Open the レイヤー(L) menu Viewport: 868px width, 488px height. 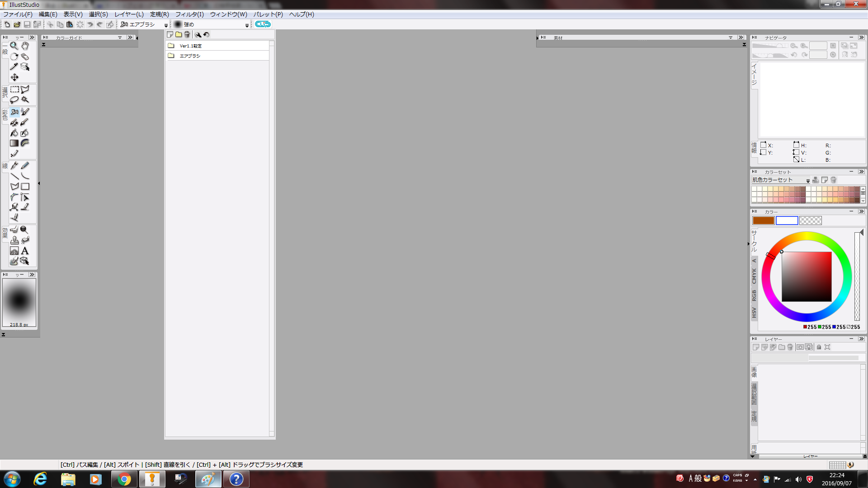click(129, 14)
